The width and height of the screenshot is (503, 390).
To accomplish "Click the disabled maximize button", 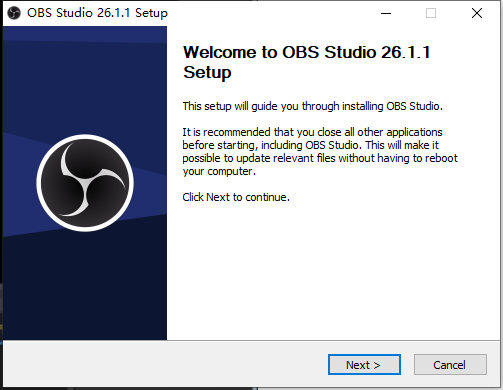I will tap(431, 13).
